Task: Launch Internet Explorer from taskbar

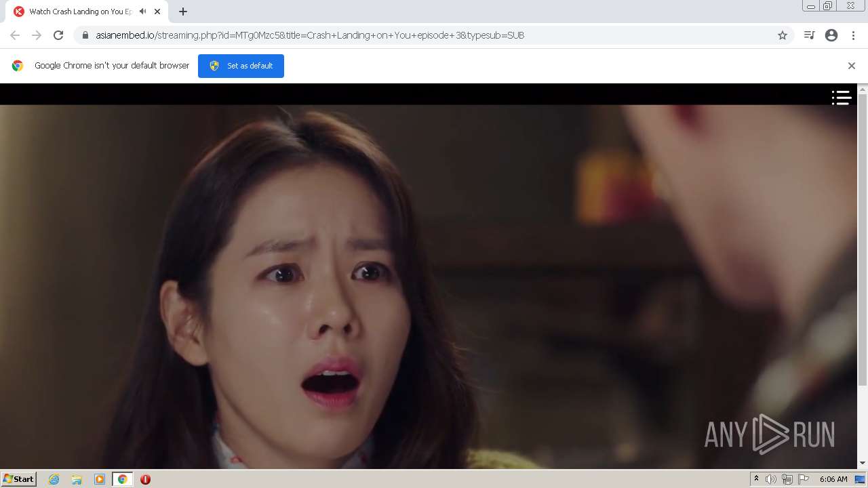Action: 54,479
